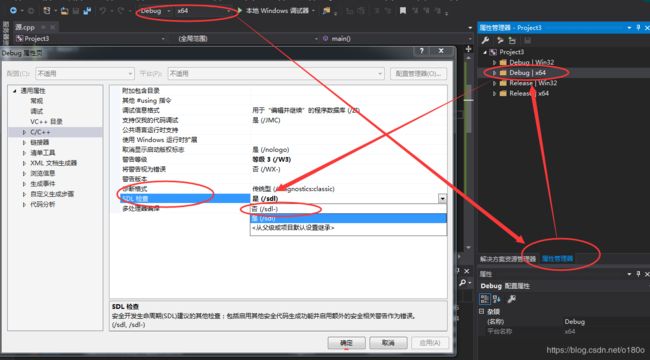Click search magnifier icon beside Properties panel
Viewport: 650px width, 360px height.
coord(463,282)
